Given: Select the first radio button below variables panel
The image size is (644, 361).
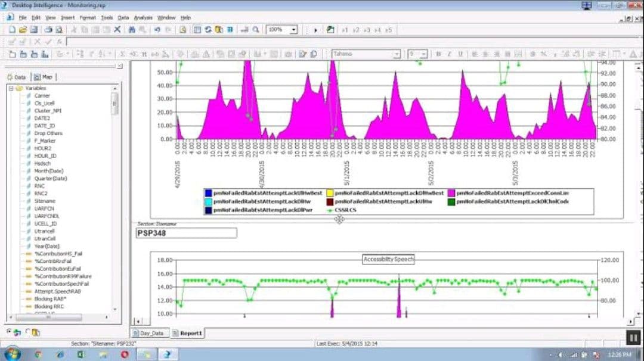Looking at the screenshot, I should pos(9,332).
